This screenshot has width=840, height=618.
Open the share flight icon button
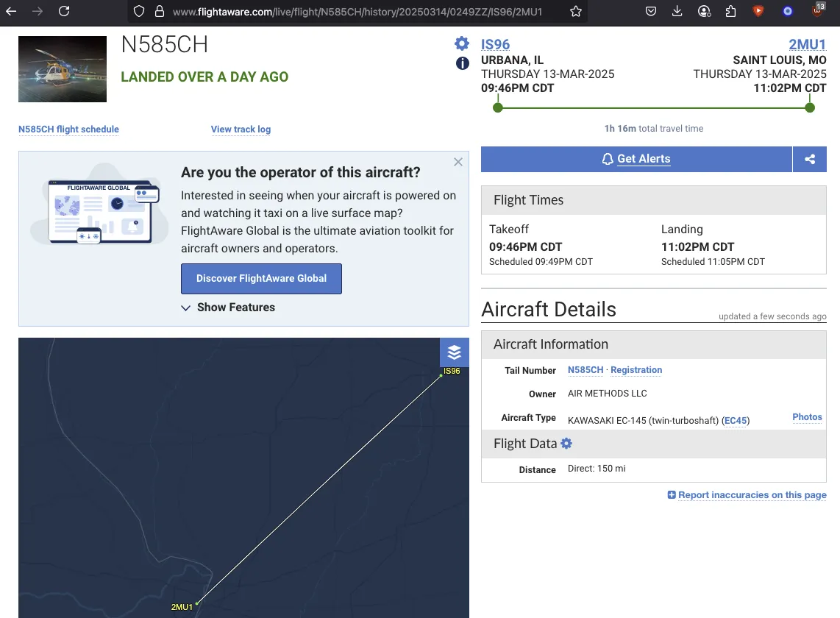(810, 159)
